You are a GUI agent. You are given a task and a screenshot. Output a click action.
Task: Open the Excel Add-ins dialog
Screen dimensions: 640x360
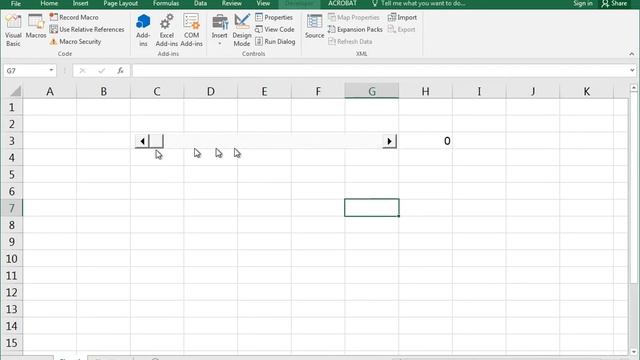coord(167,30)
